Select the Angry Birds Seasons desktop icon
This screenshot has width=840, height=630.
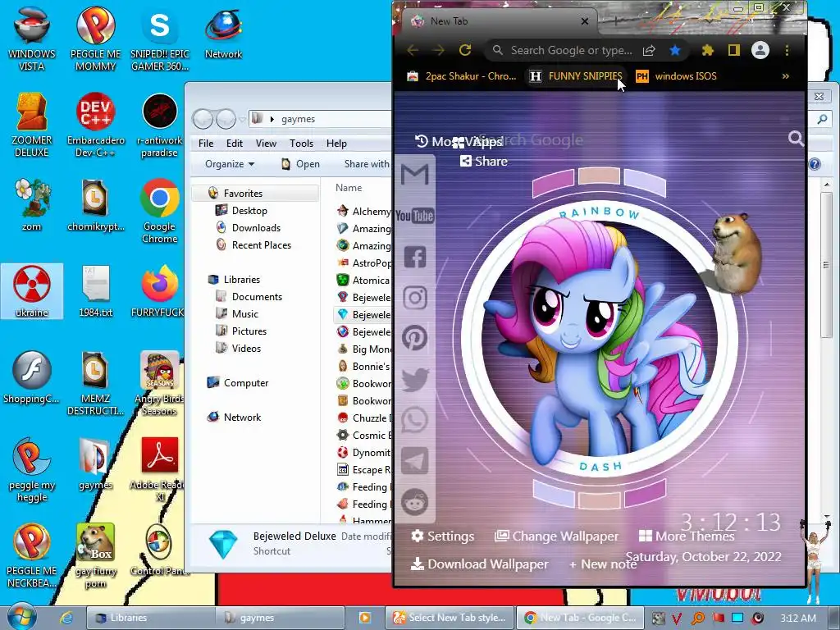tap(159, 384)
